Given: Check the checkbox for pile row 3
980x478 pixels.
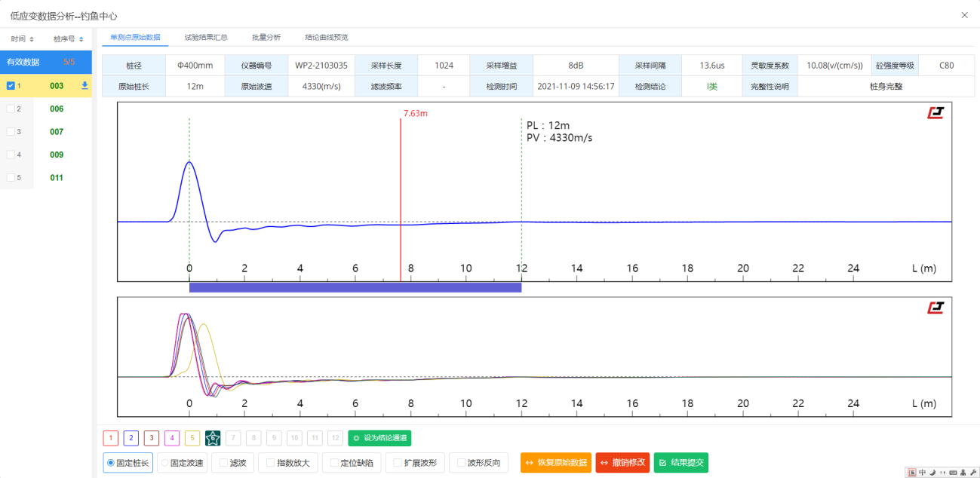Looking at the screenshot, I should pyautogui.click(x=11, y=132).
